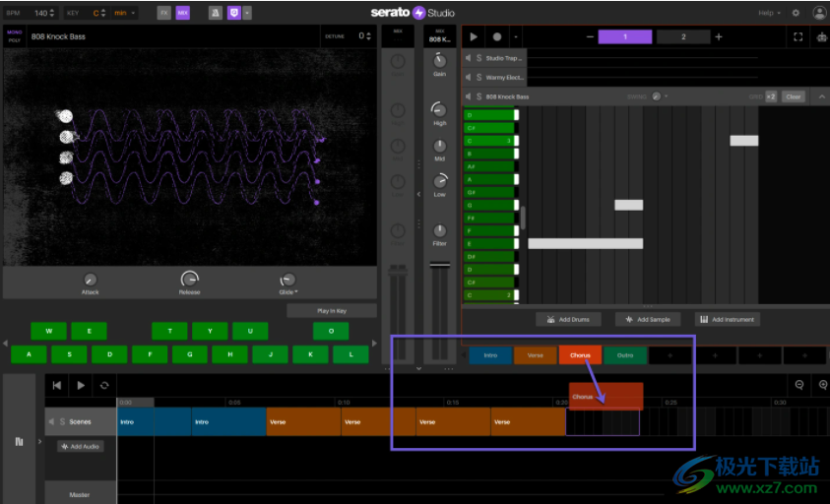
Task: Mute the Studio Trap track
Action: click(x=468, y=58)
